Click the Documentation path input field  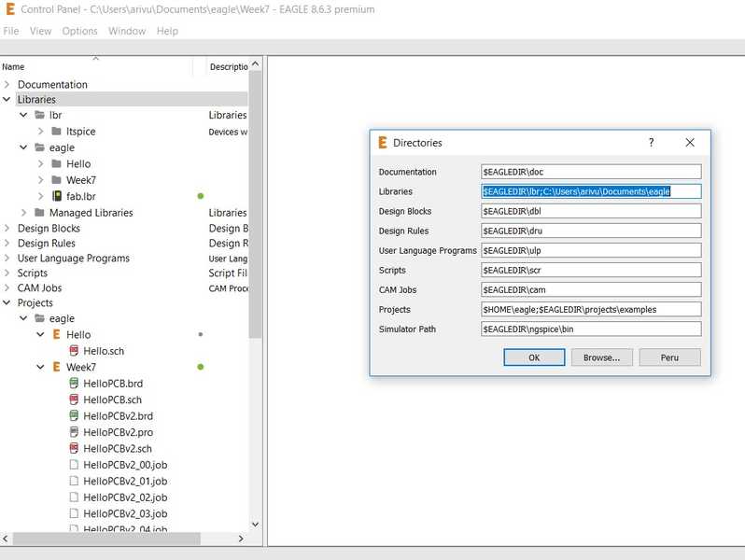coord(591,172)
